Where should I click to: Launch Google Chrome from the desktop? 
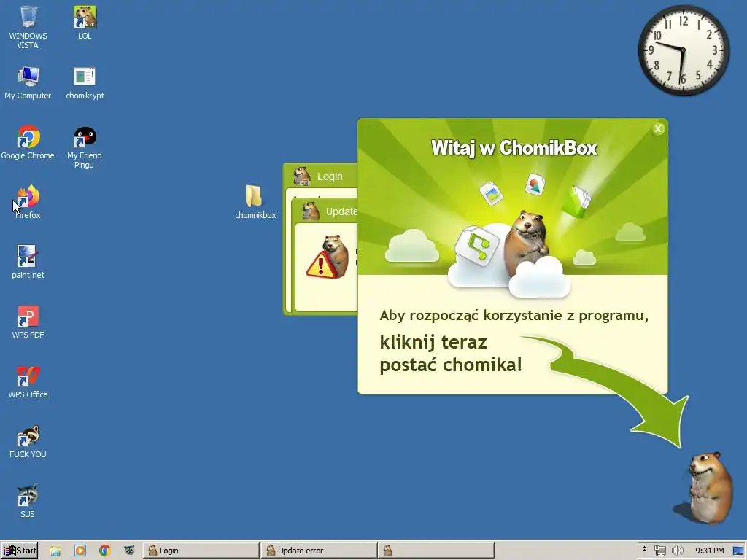coord(28,142)
